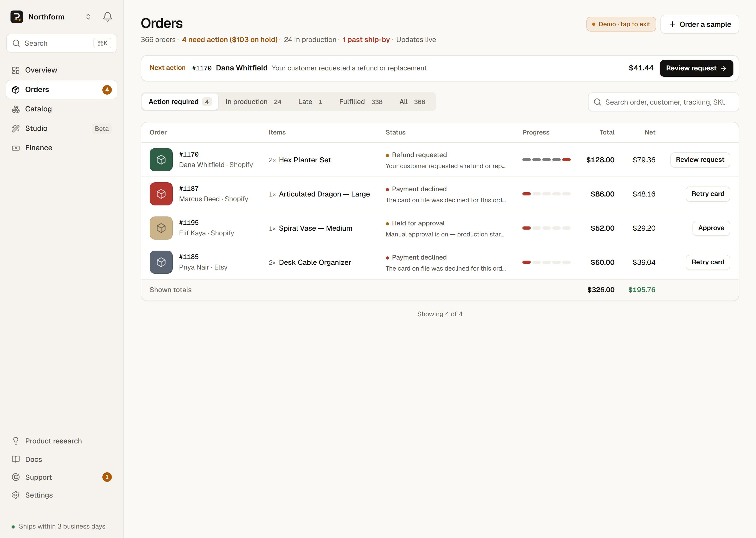Approve Elif Kaya's order

[x=711, y=228]
